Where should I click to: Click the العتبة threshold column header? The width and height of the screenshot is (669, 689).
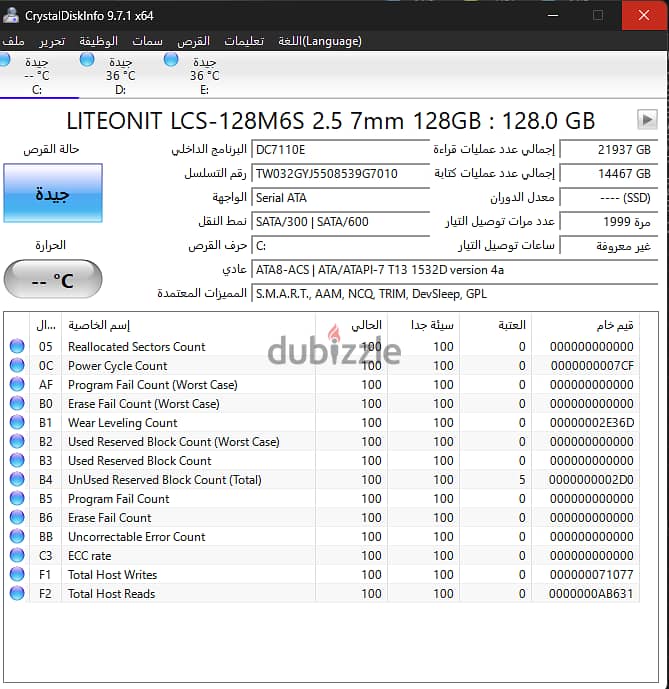click(x=495, y=325)
